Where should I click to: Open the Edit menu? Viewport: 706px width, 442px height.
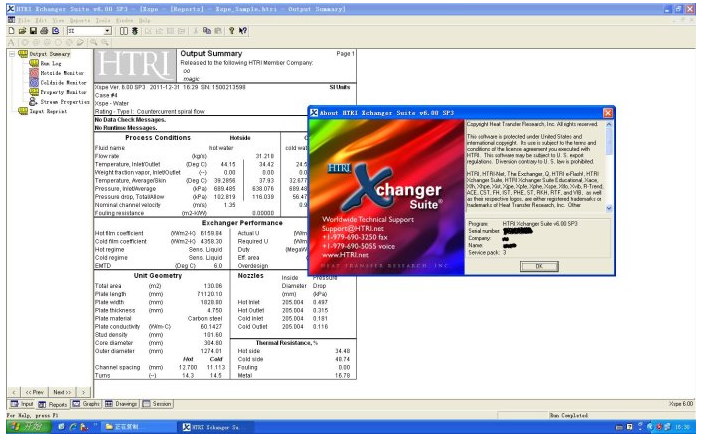click(41, 20)
